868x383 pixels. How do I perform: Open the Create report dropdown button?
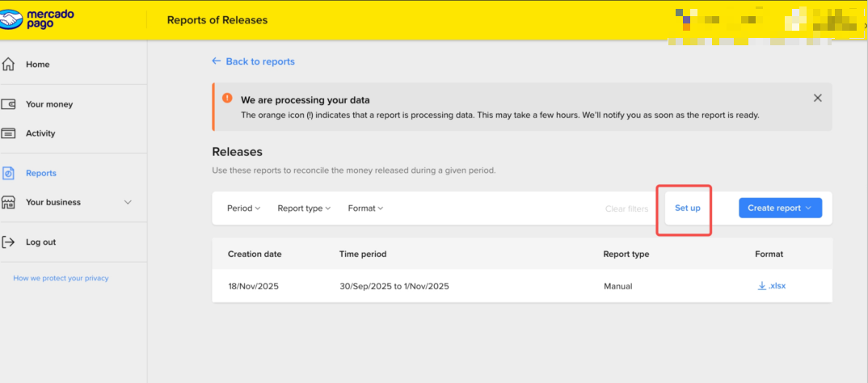click(x=780, y=208)
